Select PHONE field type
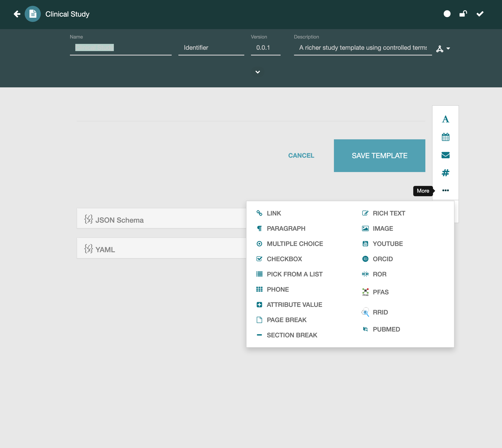502x448 pixels. pos(273,289)
